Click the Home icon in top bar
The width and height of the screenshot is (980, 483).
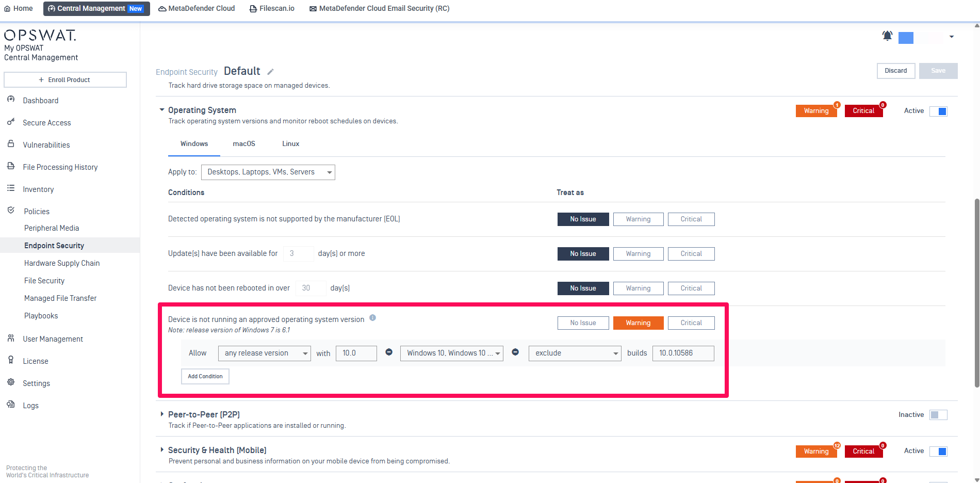pos(7,9)
